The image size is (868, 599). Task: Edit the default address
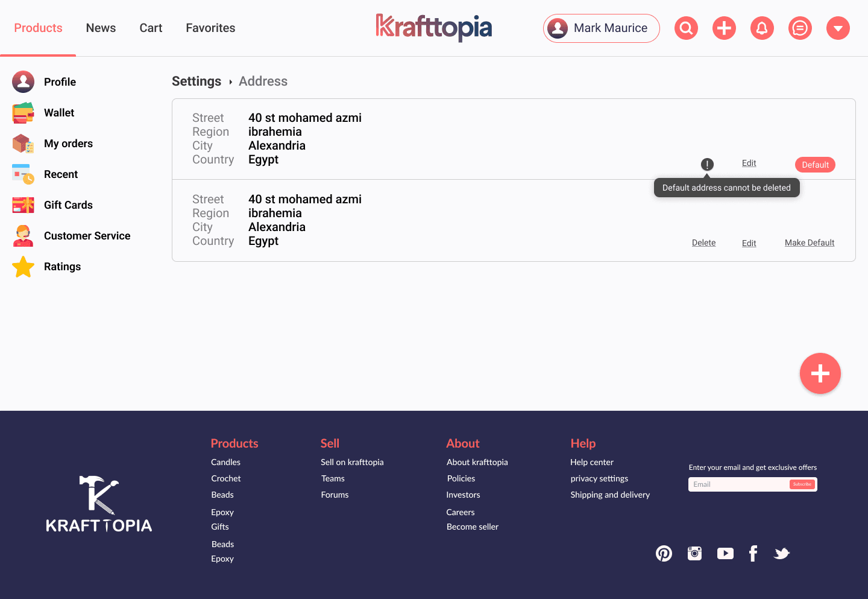(749, 163)
